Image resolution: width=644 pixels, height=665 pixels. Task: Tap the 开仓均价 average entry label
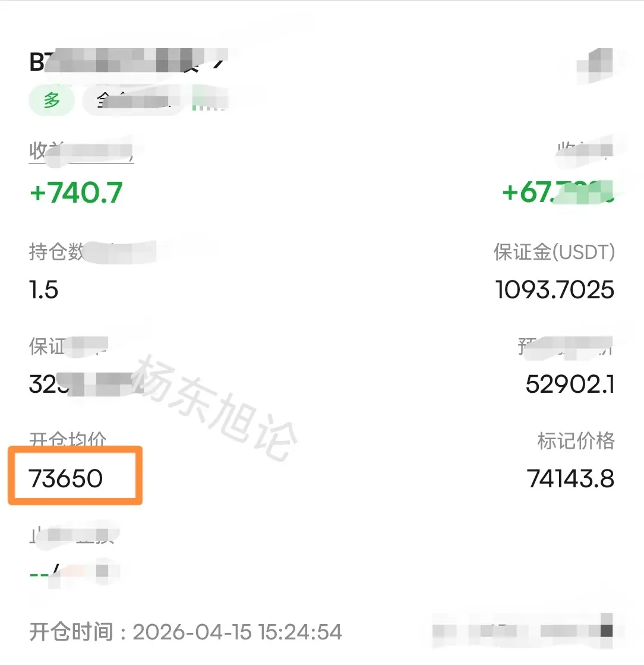coord(68,439)
